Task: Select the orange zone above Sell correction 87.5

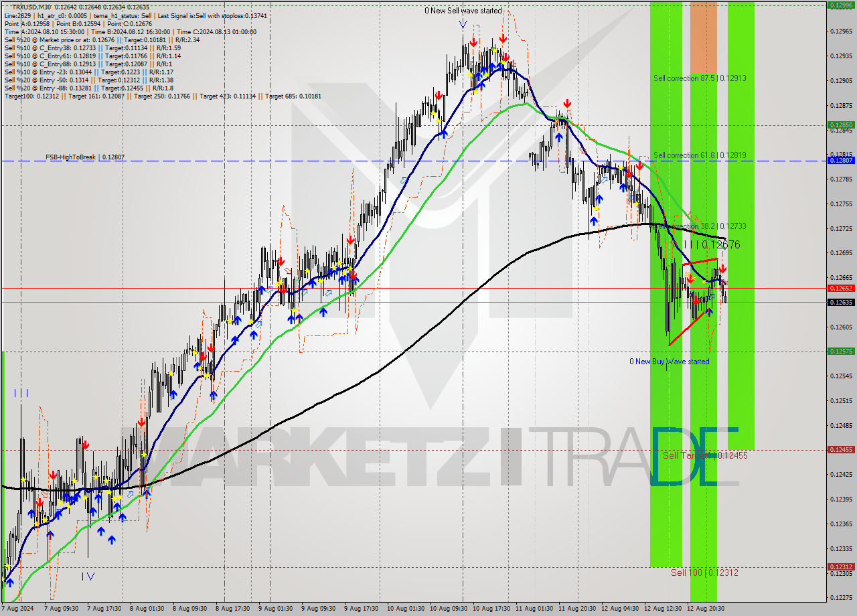Action: pos(703,37)
